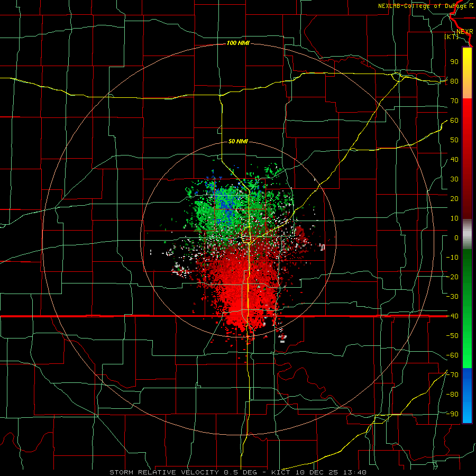Click the STORM RELATIVE VELOCITY caption text
This screenshot has width=476, height=476.
pyautogui.click(x=164, y=472)
